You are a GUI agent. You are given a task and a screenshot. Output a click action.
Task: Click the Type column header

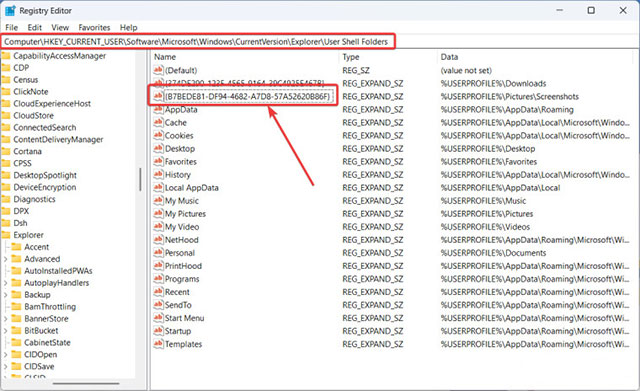[351, 57]
